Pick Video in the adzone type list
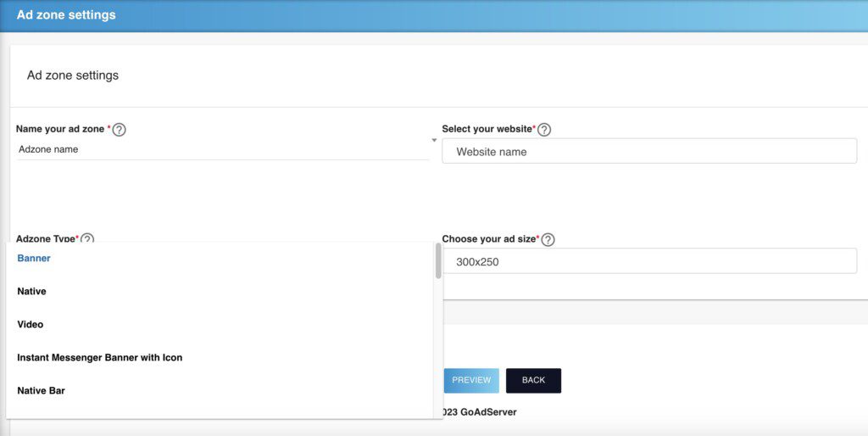The height and width of the screenshot is (436, 868). (x=31, y=325)
